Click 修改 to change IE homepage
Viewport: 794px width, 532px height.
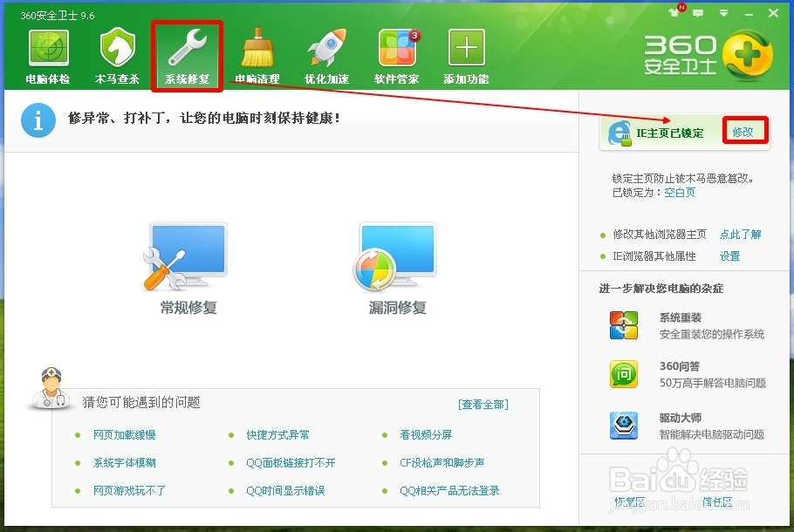click(743, 132)
